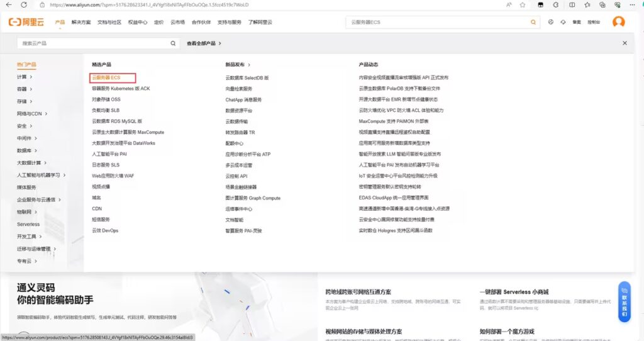Click the compass icon beside header search

(x=551, y=22)
